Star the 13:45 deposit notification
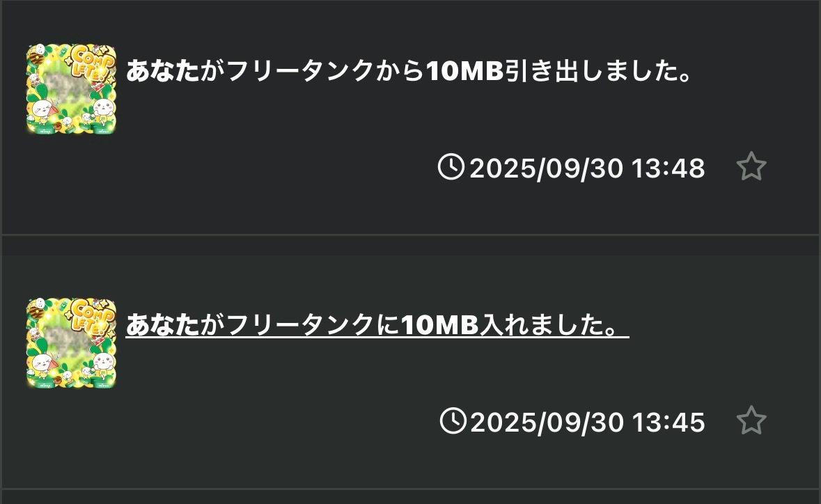The width and height of the screenshot is (821, 504). pyautogui.click(x=751, y=421)
